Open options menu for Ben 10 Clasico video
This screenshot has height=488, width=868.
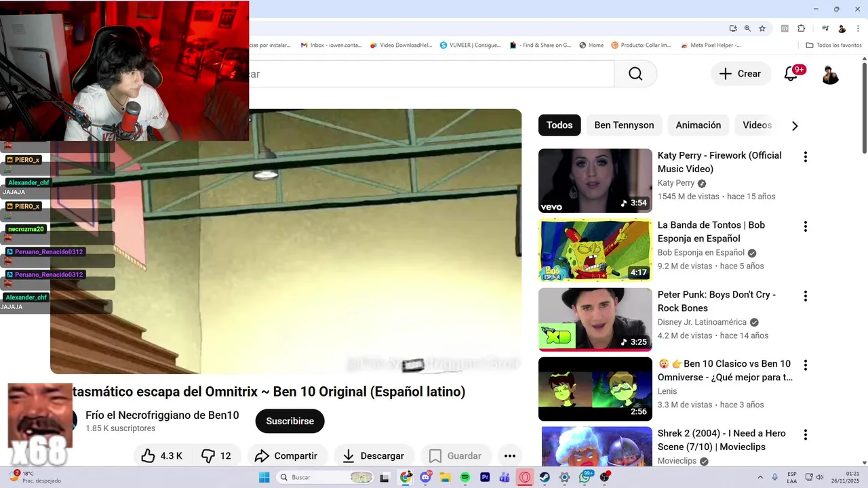[806, 365]
